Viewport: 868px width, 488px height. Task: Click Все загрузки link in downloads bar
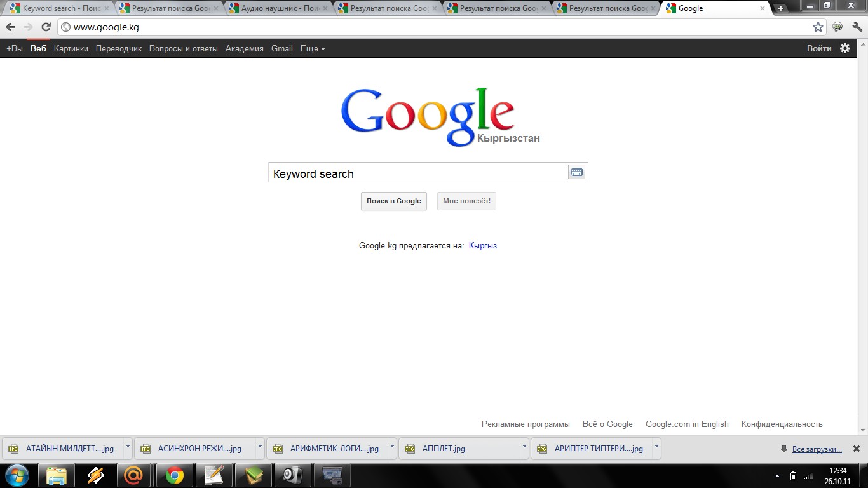[817, 449]
